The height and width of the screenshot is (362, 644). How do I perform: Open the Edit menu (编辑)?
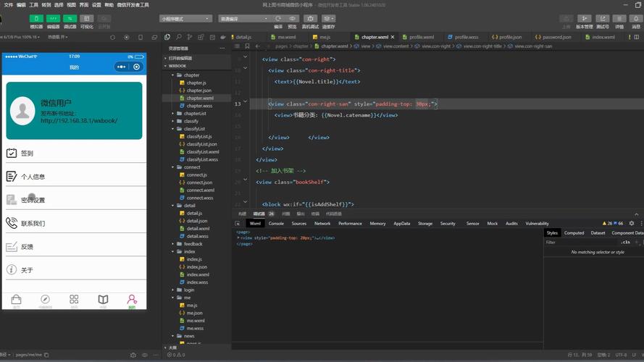21,5
